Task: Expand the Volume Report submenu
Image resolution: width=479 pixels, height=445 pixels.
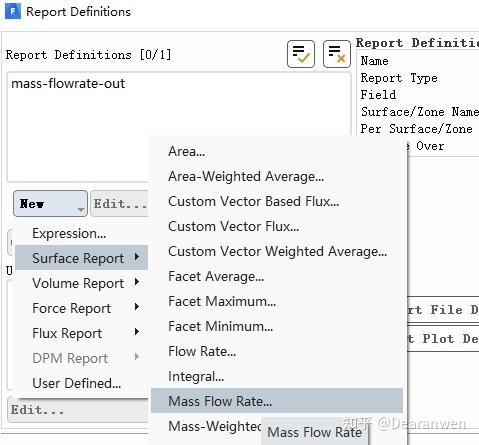Action: (81, 283)
